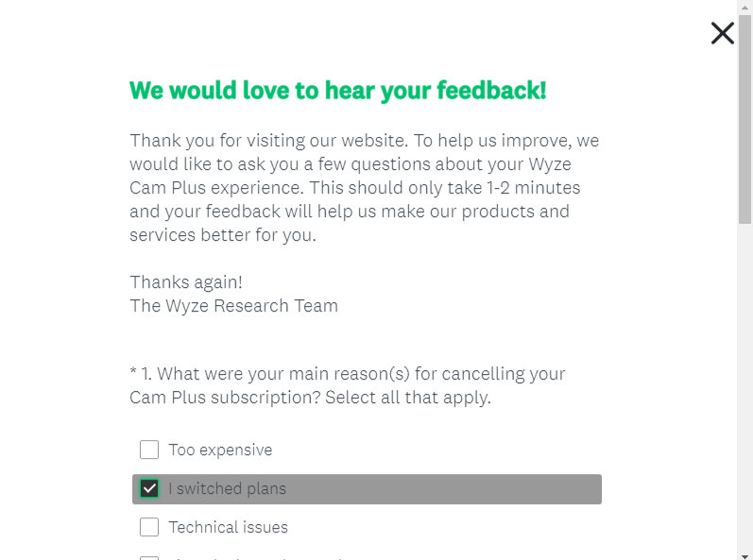Click the Thank you for visiting paragraph
Screen dimensions: 753x560
[x=364, y=188]
